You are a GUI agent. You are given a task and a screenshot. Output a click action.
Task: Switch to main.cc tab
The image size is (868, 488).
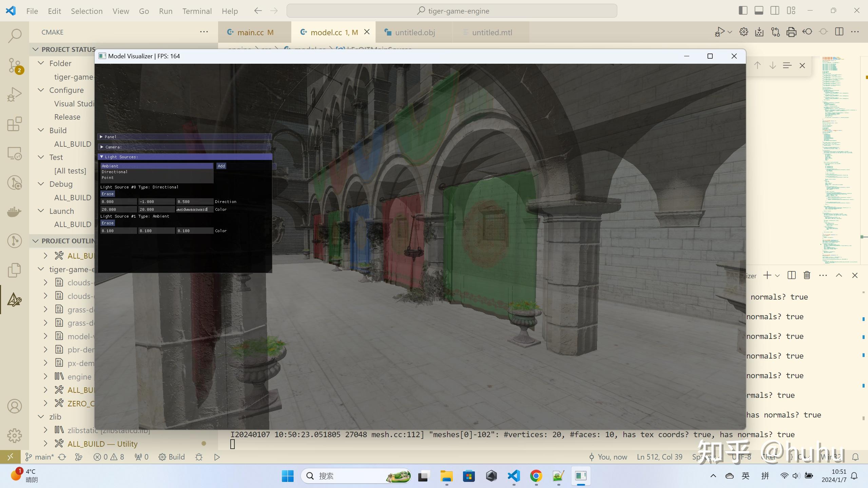click(250, 33)
